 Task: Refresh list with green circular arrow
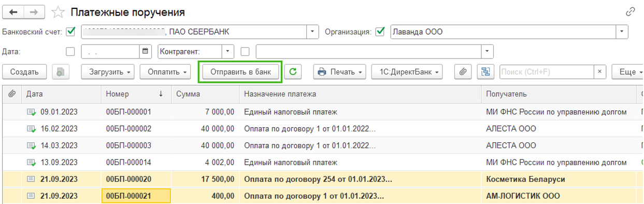[x=293, y=72]
